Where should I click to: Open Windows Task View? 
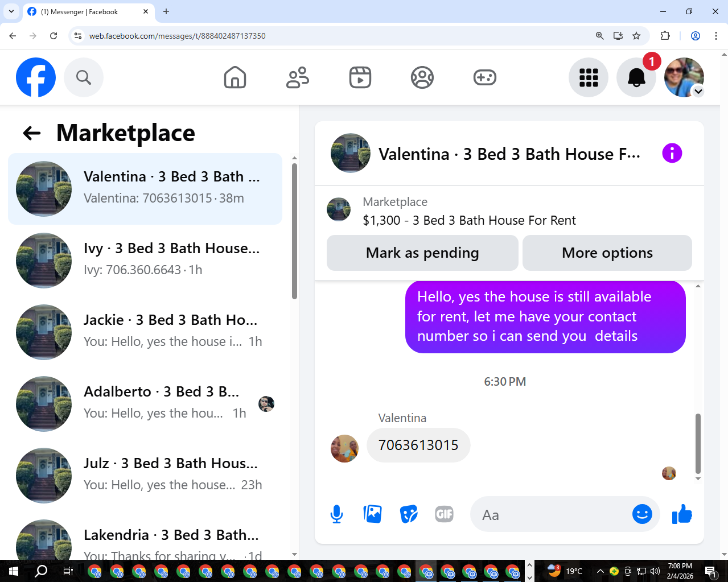coord(68,571)
